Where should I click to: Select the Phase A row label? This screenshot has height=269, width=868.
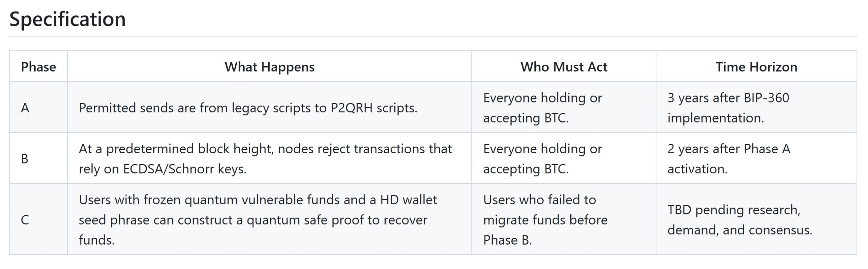pyautogui.click(x=25, y=108)
